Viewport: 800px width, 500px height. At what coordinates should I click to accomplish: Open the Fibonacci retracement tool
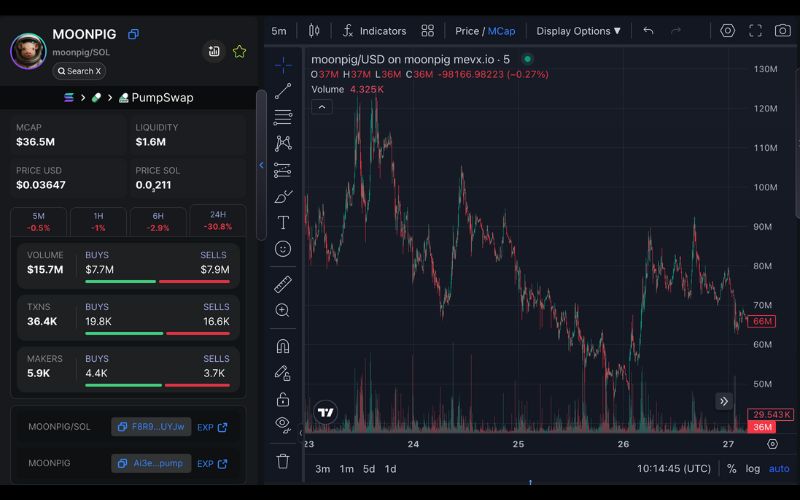[x=283, y=117]
